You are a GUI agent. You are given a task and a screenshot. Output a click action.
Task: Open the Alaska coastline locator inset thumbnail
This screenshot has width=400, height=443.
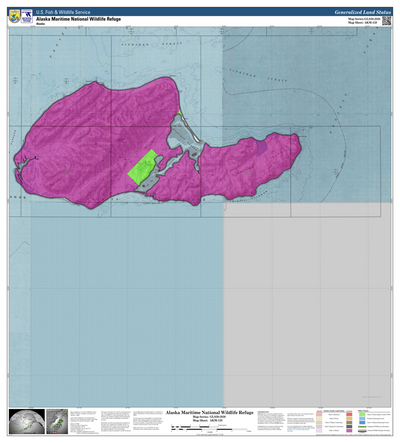(57, 422)
